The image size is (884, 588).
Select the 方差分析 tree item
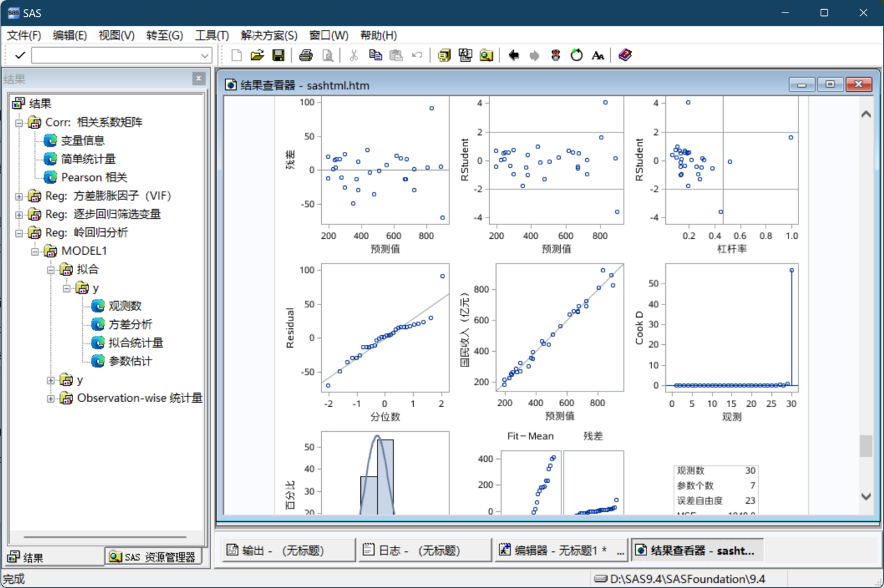[x=130, y=325]
